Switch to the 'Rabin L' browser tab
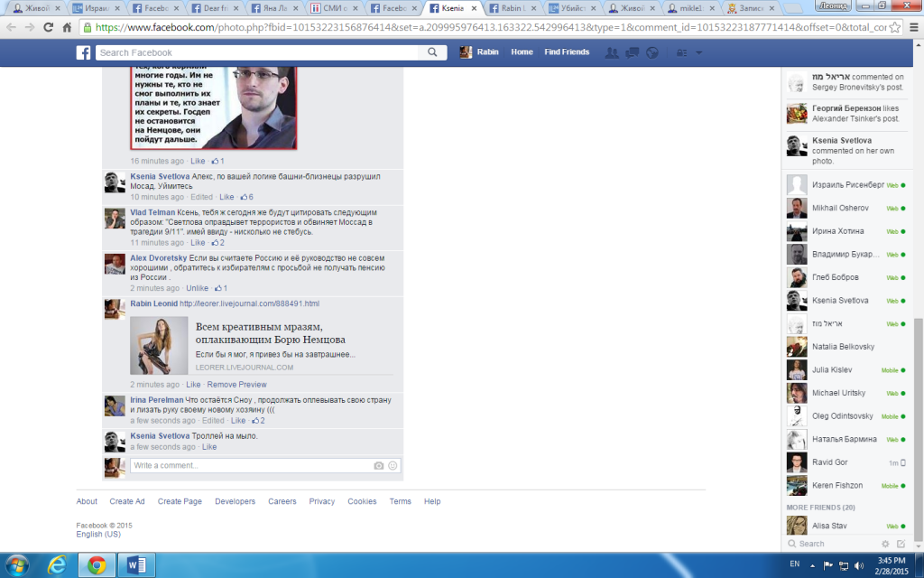 513,8
